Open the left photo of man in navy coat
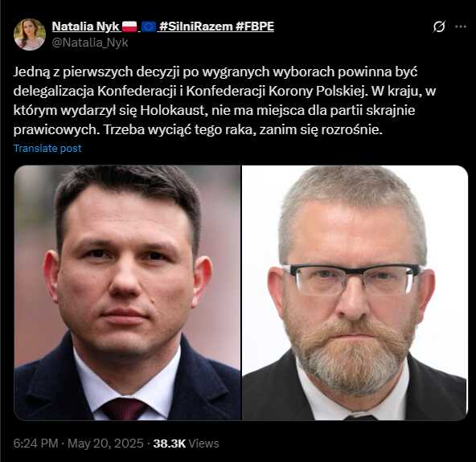The width and height of the screenshot is (476, 462). tap(127, 292)
